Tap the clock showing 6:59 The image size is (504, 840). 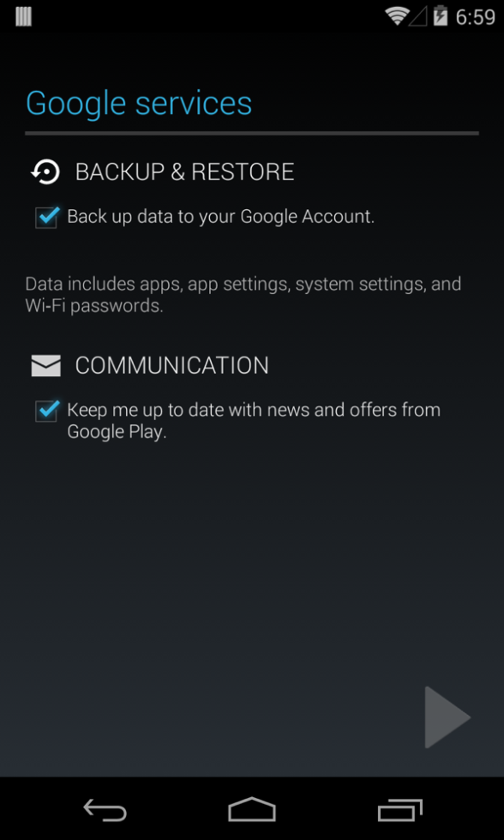pos(475,17)
